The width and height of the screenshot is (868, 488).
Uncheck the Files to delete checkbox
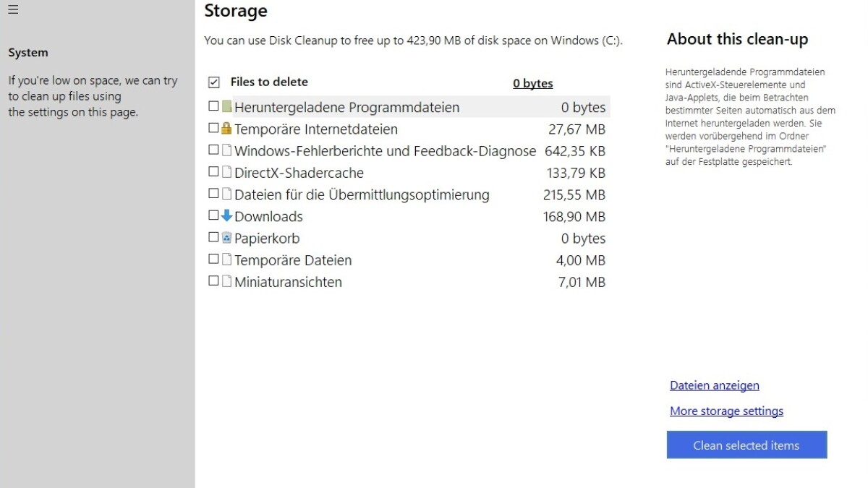coord(213,82)
